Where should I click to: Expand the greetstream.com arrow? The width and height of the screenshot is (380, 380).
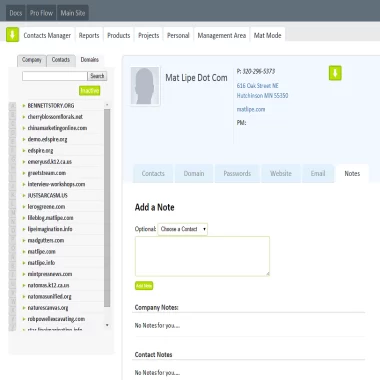tap(24, 173)
